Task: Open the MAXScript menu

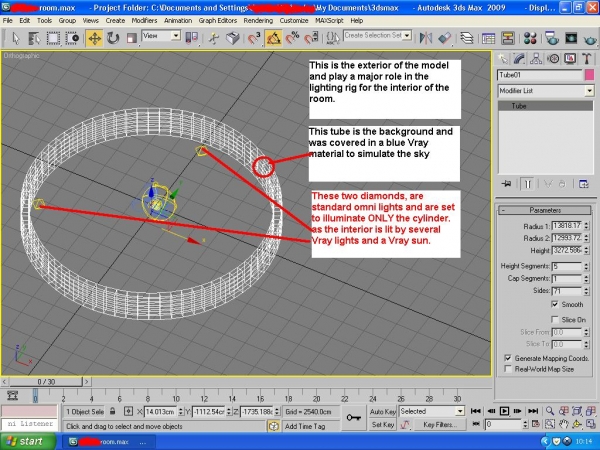Action: click(329, 21)
